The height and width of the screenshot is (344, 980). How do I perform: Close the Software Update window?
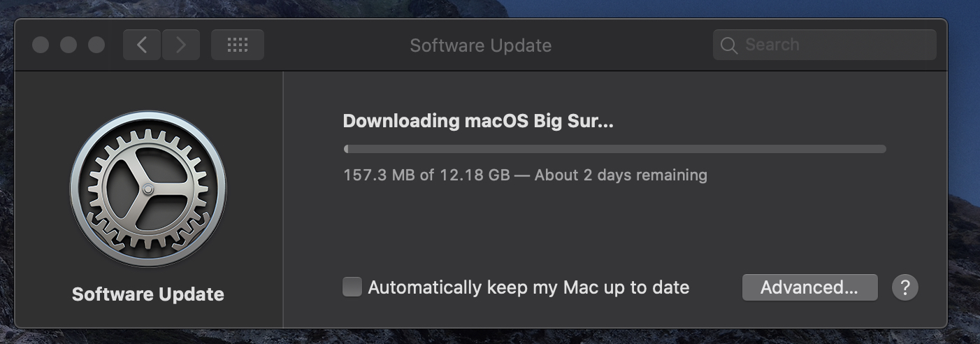pos(41,45)
